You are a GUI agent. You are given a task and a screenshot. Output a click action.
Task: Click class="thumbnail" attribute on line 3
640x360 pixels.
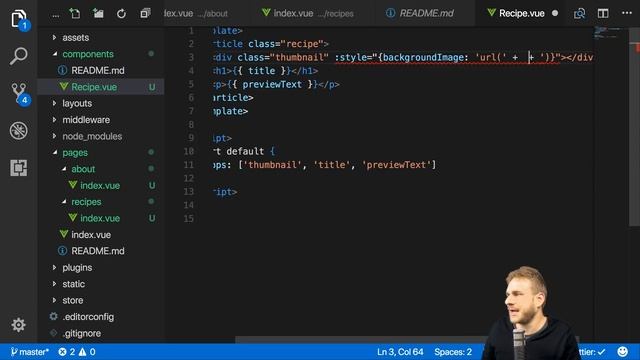coord(283,57)
